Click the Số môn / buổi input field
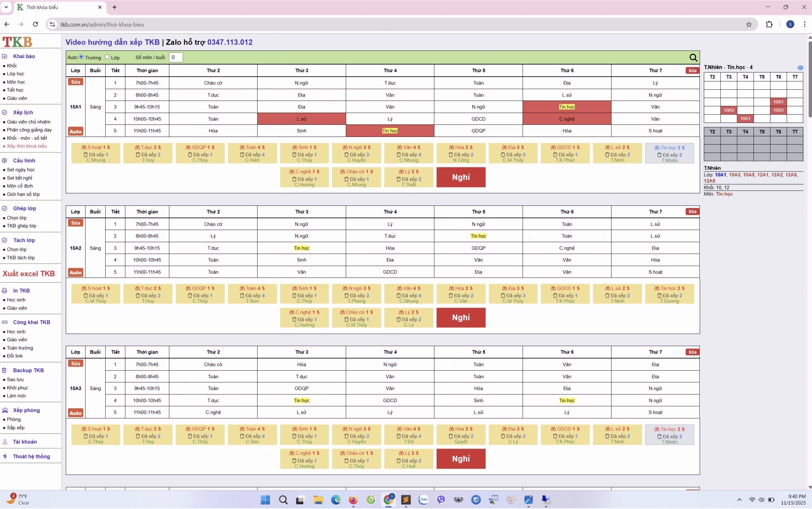The width and height of the screenshot is (812, 509). [175, 57]
